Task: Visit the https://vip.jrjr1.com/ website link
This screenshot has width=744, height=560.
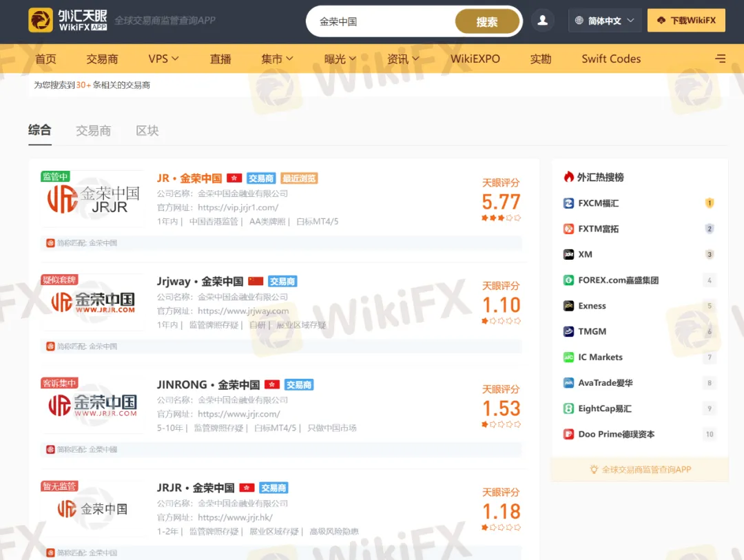Action: [x=238, y=207]
